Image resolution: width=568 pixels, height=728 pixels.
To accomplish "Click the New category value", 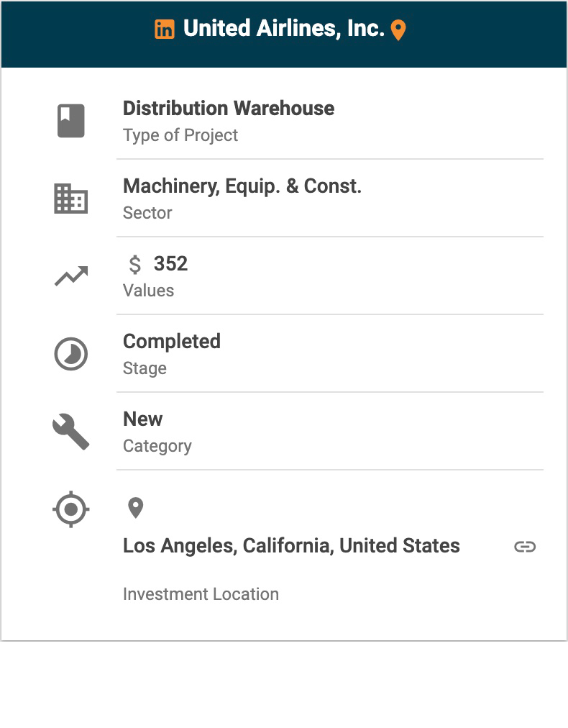I will click(x=143, y=419).
